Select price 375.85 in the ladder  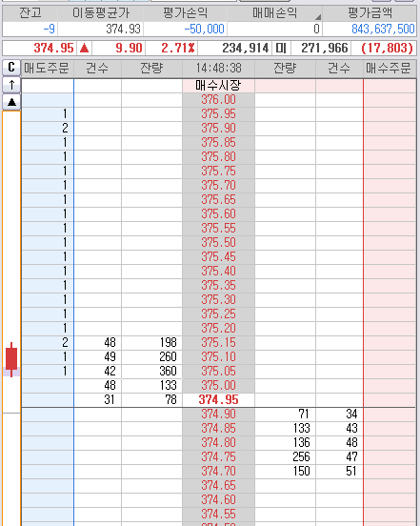[218, 143]
